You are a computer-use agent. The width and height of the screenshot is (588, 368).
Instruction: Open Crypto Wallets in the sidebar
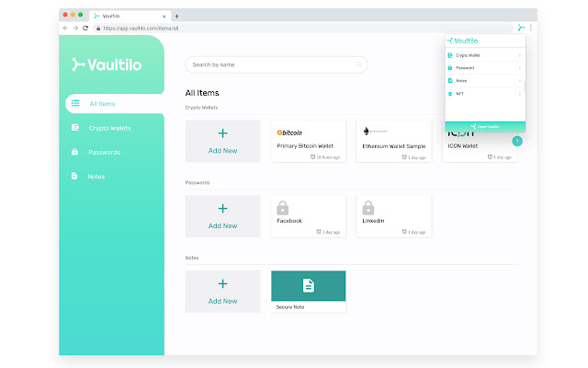click(110, 128)
